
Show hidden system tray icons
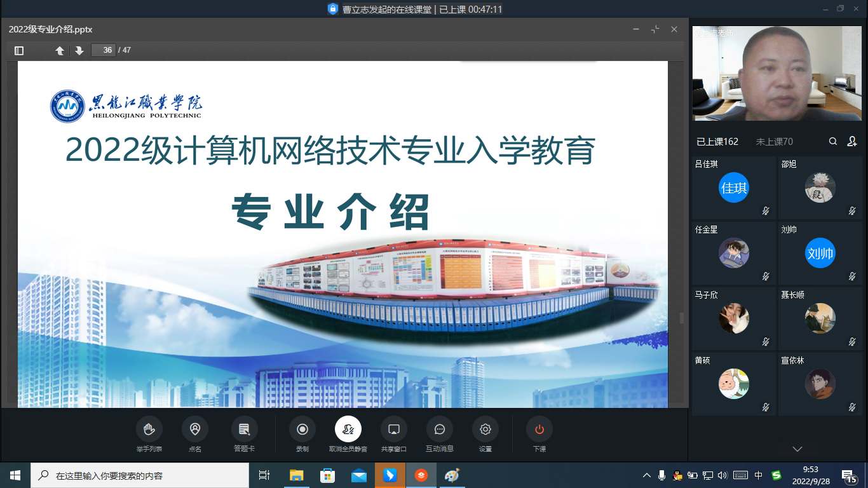coord(647,475)
